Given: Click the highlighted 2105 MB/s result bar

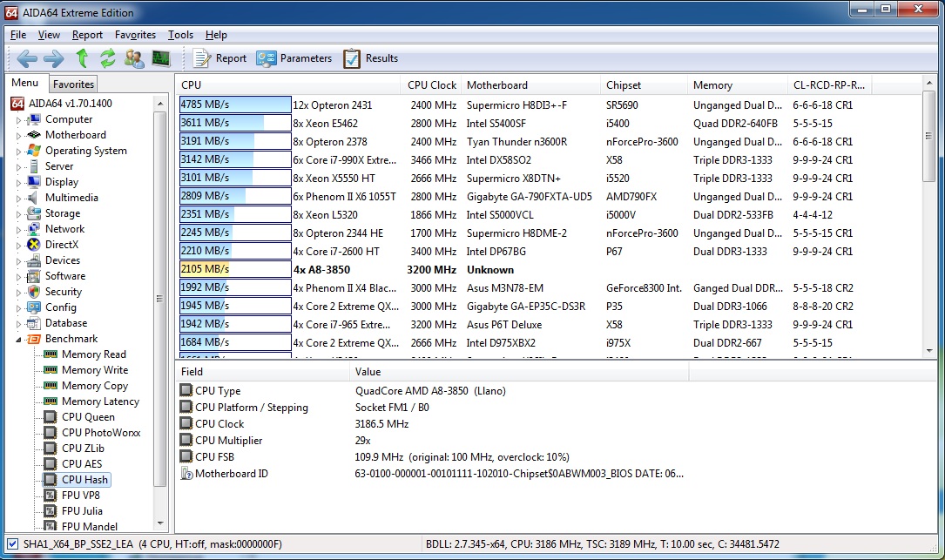Looking at the screenshot, I should [235, 270].
